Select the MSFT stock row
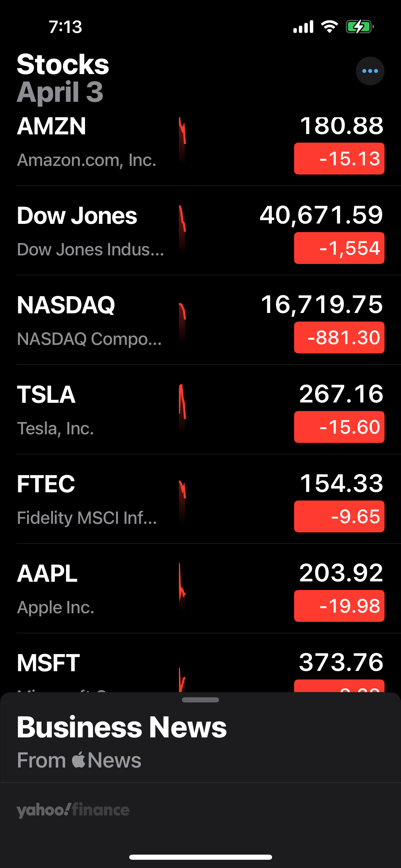 pyautogui.click(x=200, y=663)
